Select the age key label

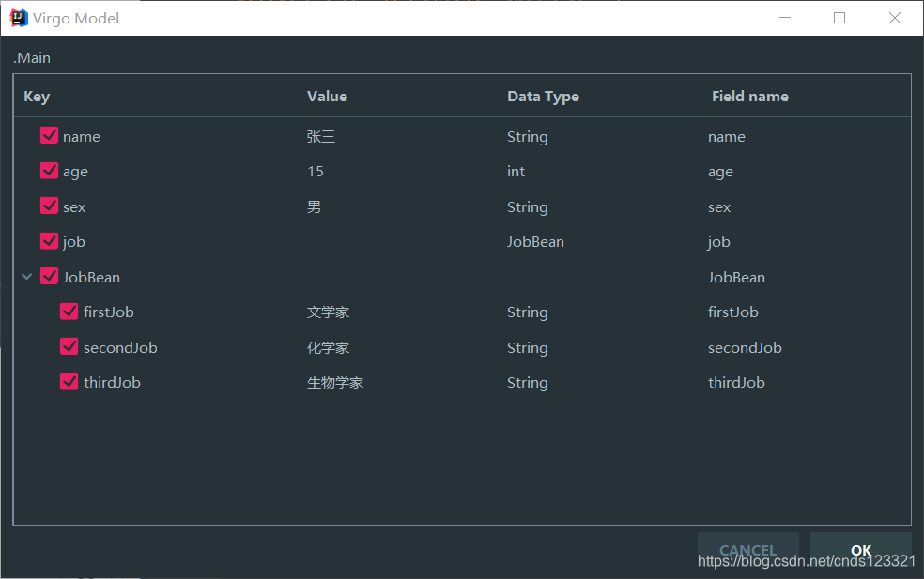tap(75, 172)
